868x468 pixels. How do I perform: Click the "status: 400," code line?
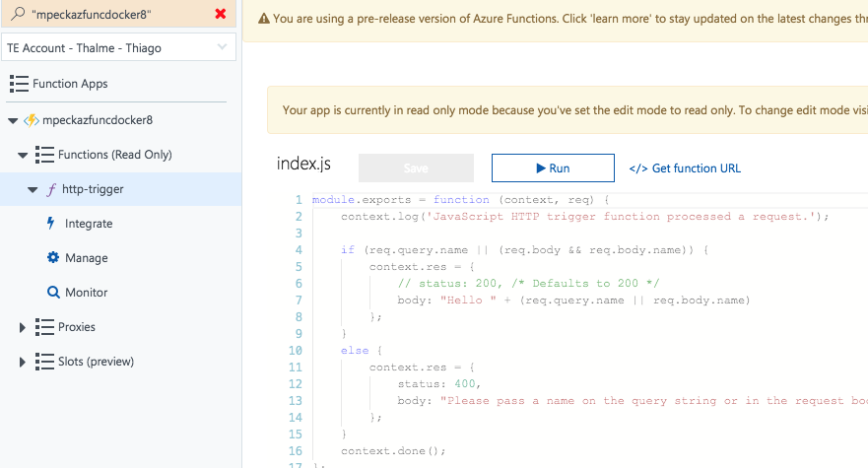coord(439,384)
